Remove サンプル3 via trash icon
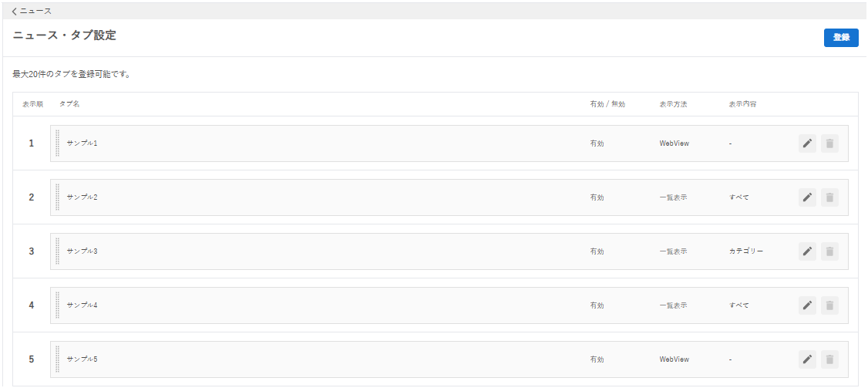This screenshot has width=868, height=388. click(x=829, y=251)
